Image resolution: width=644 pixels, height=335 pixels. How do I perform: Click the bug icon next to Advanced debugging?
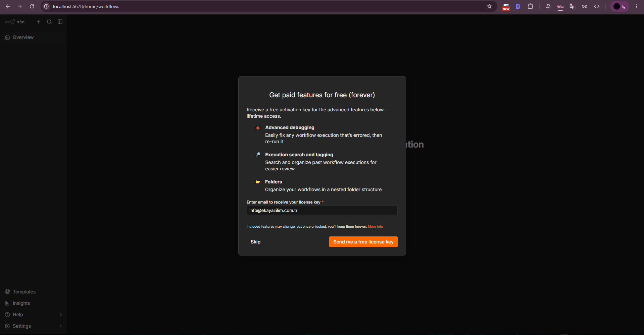pyautogui.click(x=258, y=127)
